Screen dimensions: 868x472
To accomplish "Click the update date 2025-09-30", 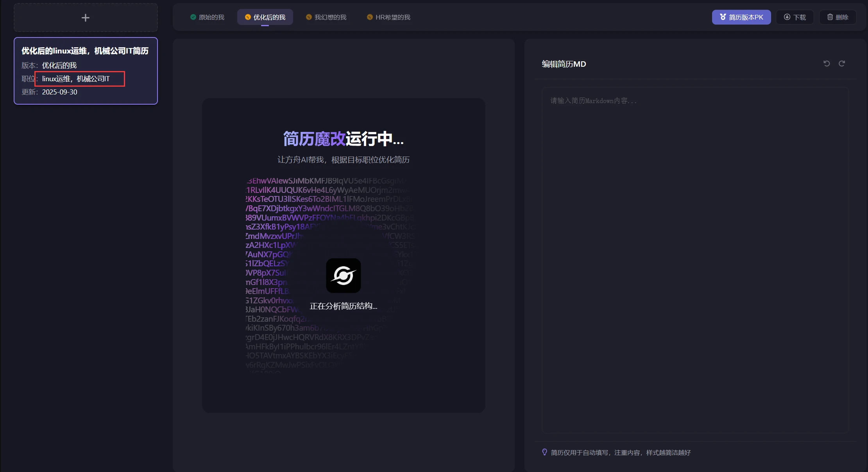I will click(59, 92).
